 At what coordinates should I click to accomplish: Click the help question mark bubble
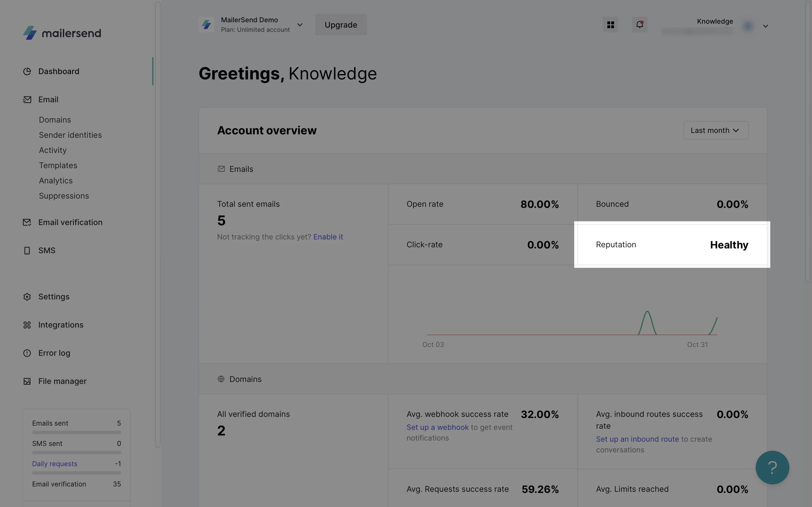point(772,468)
